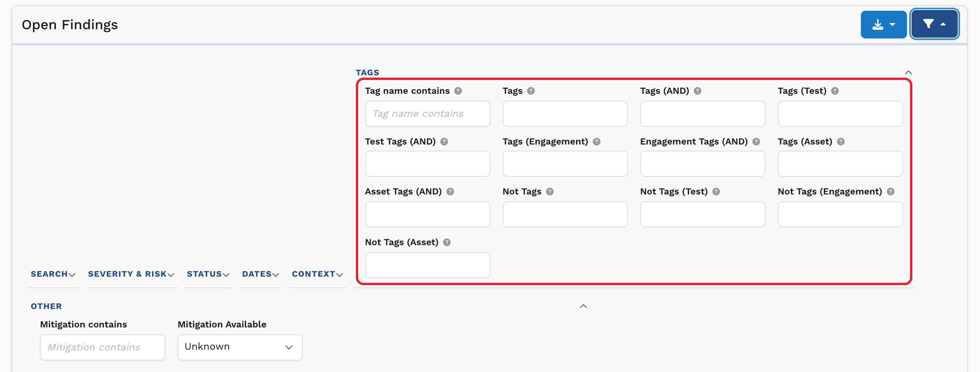Click help icon beside Tags (Test)

[x=835, y=91]
